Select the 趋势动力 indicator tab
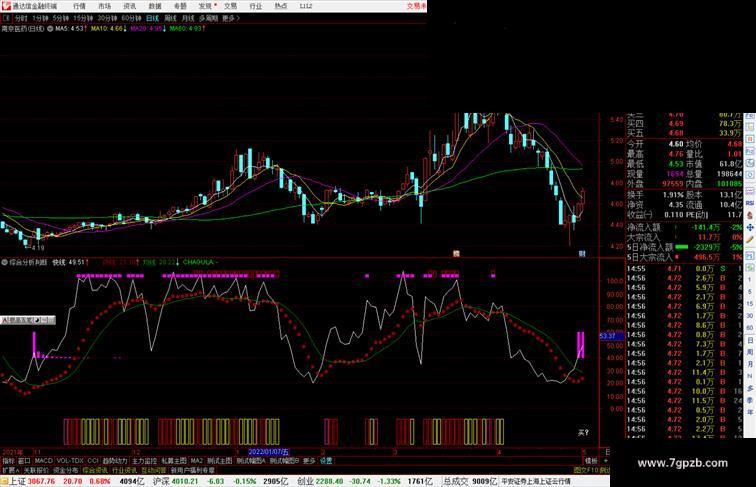The width and height of the screenshot is (756, 487). [x=115, y=461]
